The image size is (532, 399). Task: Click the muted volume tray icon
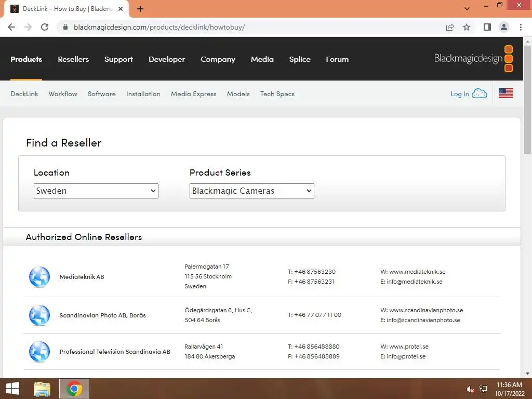tap(470, 389)
